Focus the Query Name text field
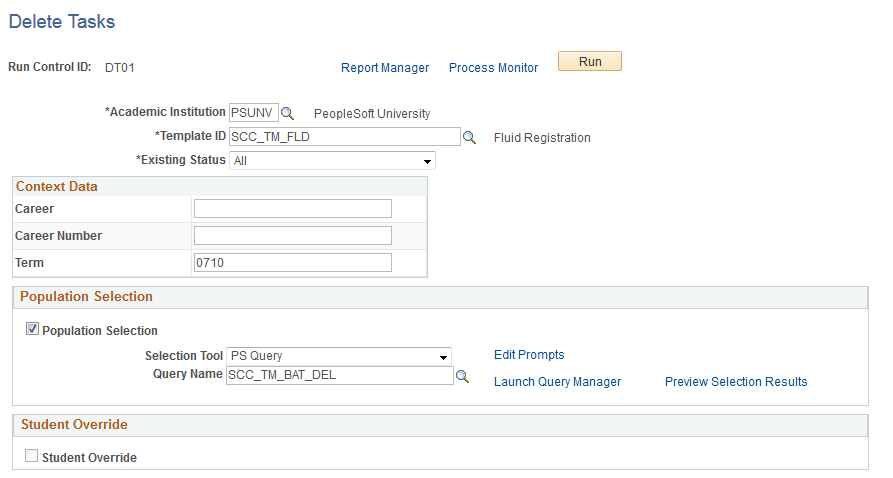The width and height of the screenshot is (893, 478). pyautogui.click(x=339, y=375)
